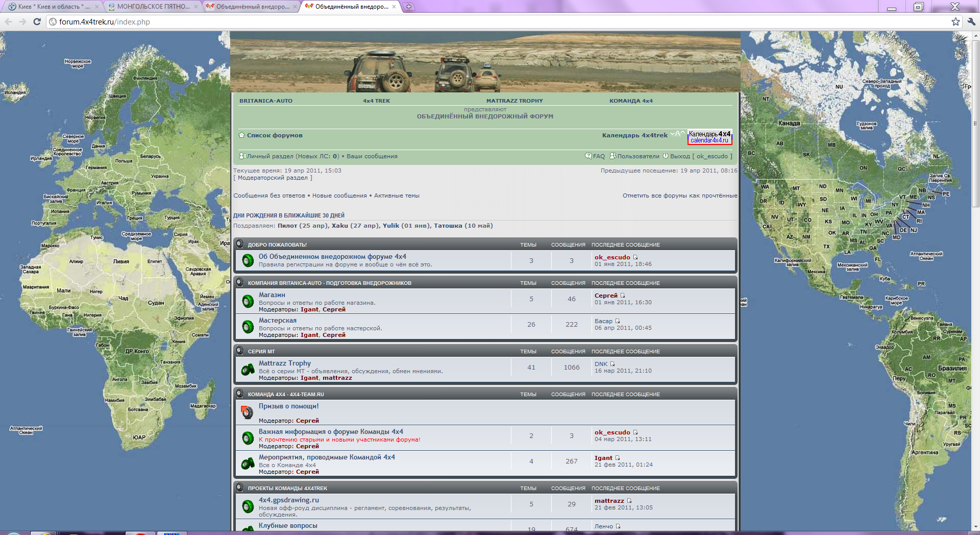The height and width of the screenshot is (535, 980).
Task: Bookmark this page with the star icon
Action: coord(955,21)
